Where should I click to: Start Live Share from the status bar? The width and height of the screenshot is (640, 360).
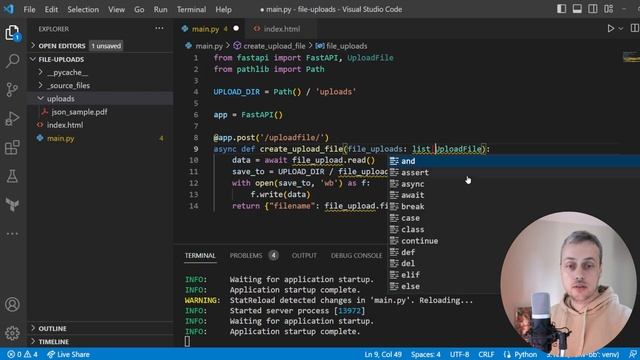point(68,354)
